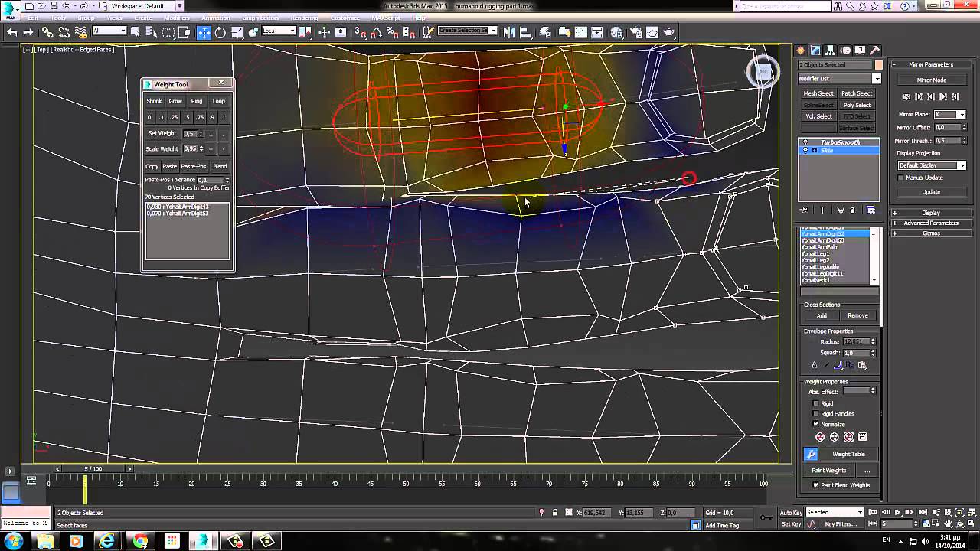Open the Animation menu

[215, 18]
